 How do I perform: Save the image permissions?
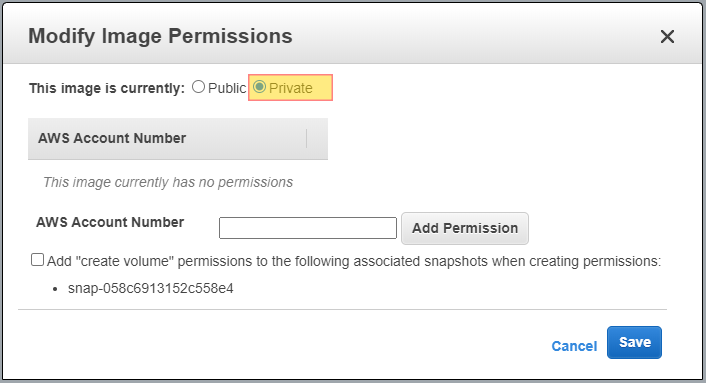click(x=634, y=342)
